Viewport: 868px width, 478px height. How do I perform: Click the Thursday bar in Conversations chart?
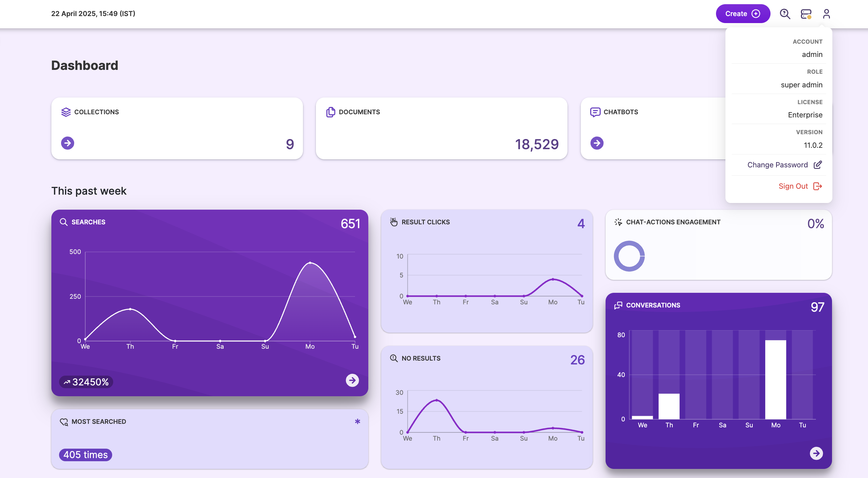pos(669,406)
